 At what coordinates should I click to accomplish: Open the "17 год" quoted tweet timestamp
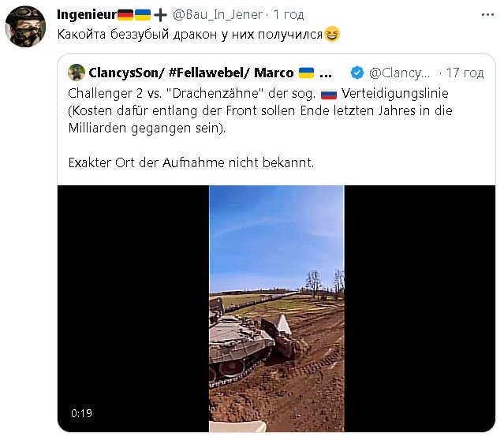465,73
